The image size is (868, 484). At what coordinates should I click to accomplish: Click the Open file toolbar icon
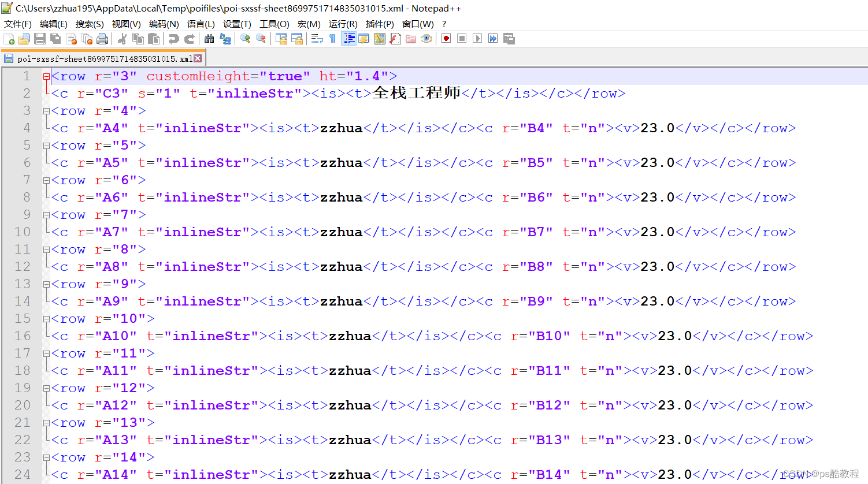24,39
